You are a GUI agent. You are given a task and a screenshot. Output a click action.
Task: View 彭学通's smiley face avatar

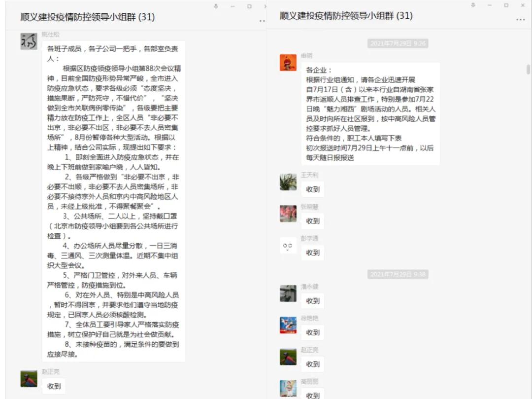point(288,245)
